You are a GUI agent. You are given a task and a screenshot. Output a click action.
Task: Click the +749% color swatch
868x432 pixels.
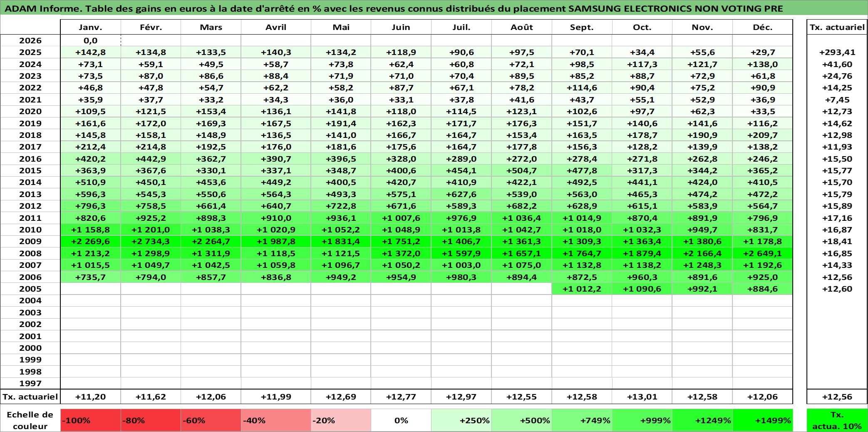click(x=582, y=420)
